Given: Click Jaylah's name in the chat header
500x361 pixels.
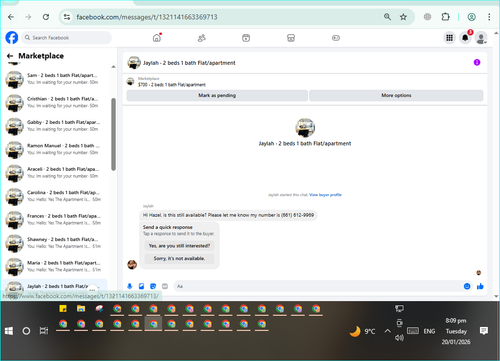Looking at the screenshot, I should point(189,63).
